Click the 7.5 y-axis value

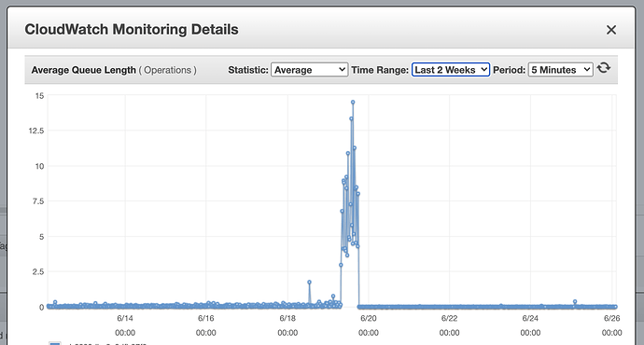[x=38, y=201]
